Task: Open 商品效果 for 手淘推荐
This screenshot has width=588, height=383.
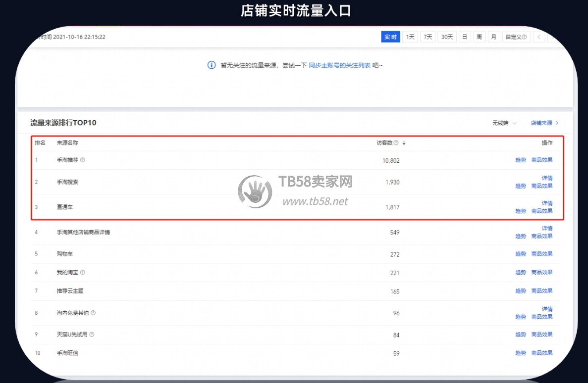Action: (542, 160)
